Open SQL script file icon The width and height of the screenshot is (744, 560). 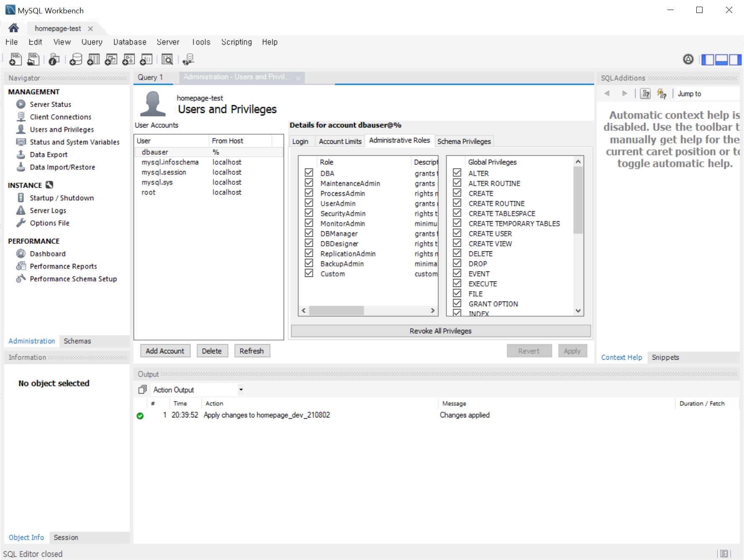33,59
